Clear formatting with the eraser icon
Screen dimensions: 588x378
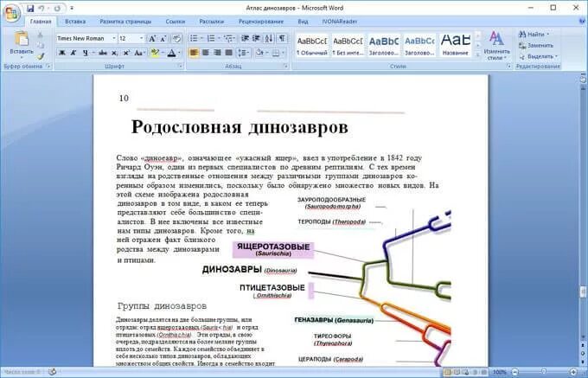176,39
